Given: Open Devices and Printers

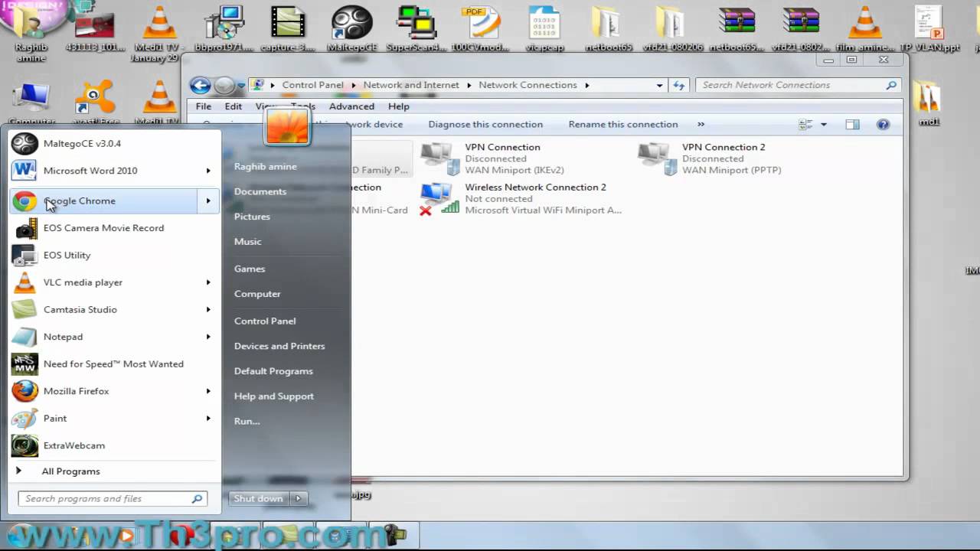Looking at the screenshot, I should (x=279, y=346).
